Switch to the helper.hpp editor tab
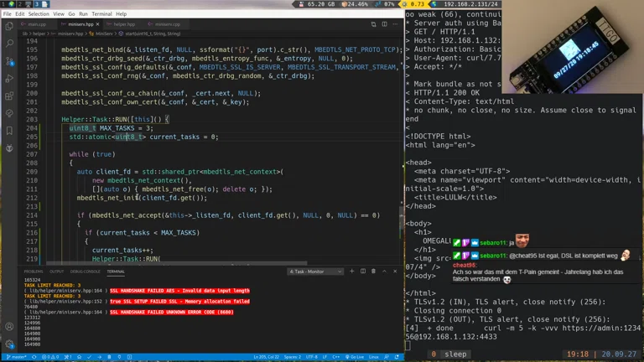The height and width of the screenshot is (362, 644). pyautogui.click(x=123, y=24)
